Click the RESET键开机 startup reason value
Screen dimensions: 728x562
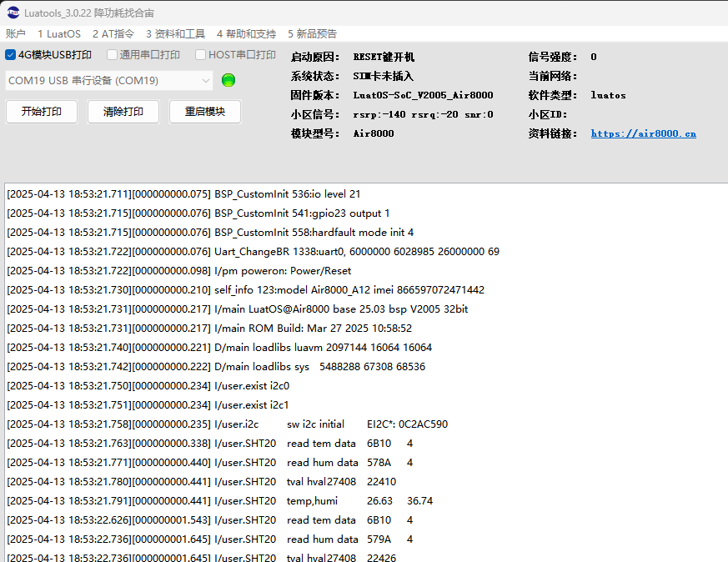(x=384, y=57)
